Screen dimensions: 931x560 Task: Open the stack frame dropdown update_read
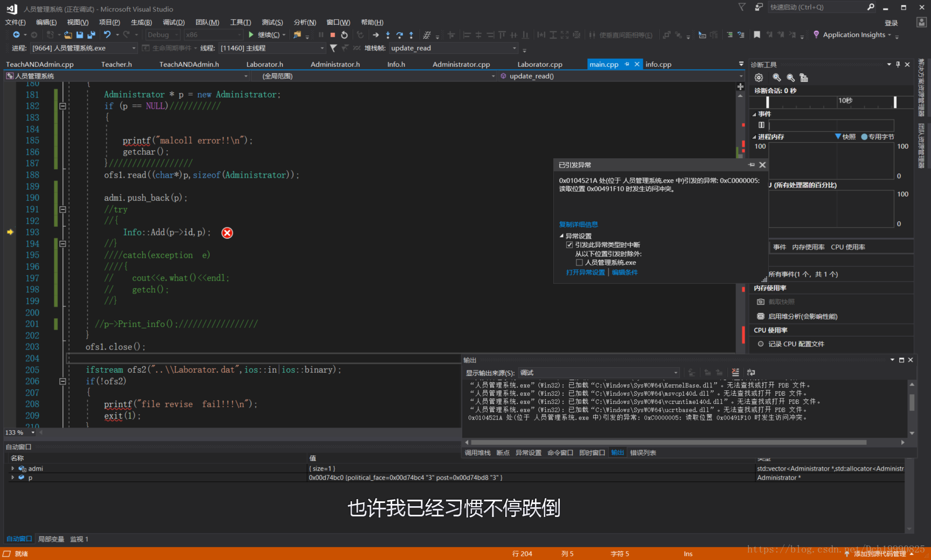[453, 48]
